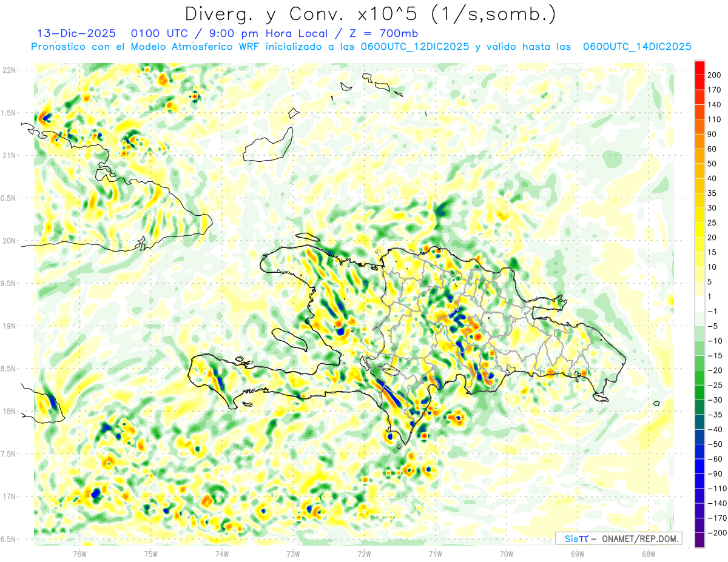Click negative color scale value '-60'
This screenshot has height=562, width=728.
click(715, 459)
